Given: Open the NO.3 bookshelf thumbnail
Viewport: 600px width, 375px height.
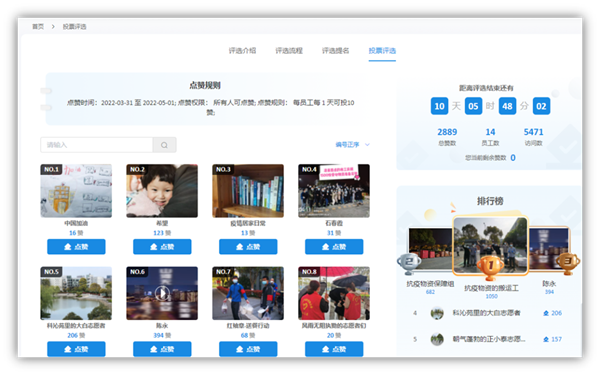Looking at the screenshot, I should [248, 191].
